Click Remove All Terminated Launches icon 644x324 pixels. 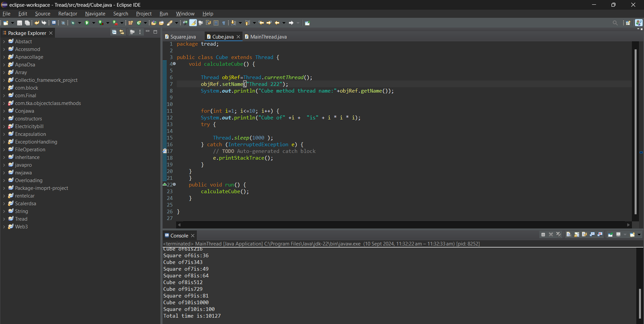558,235
